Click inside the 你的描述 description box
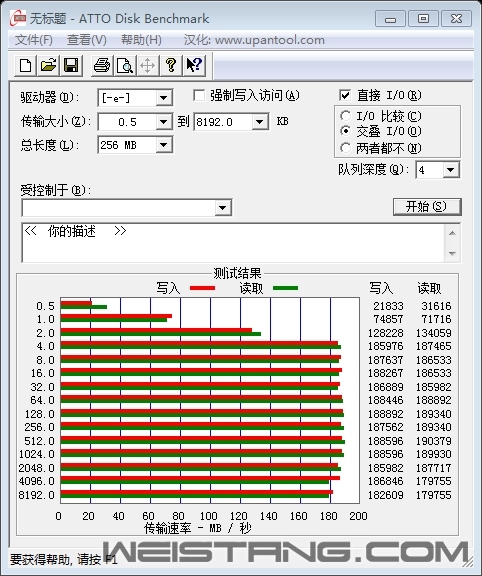 (x=233, y=243)
